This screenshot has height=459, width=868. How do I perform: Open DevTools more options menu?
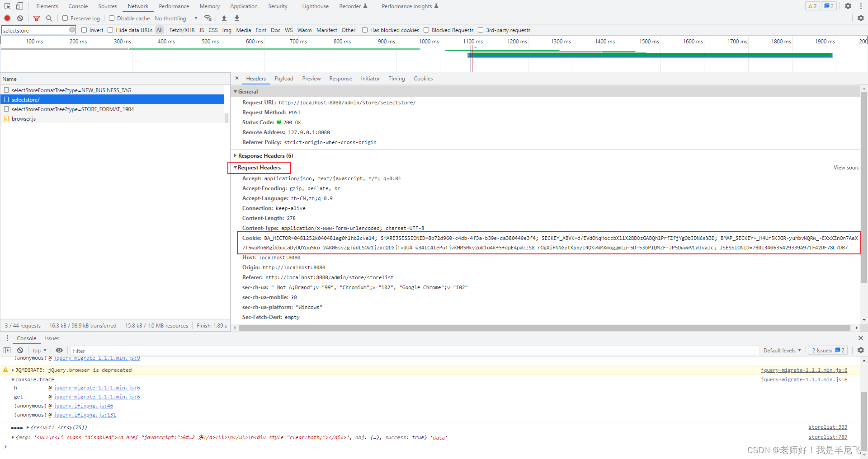[x=860, y=6]
